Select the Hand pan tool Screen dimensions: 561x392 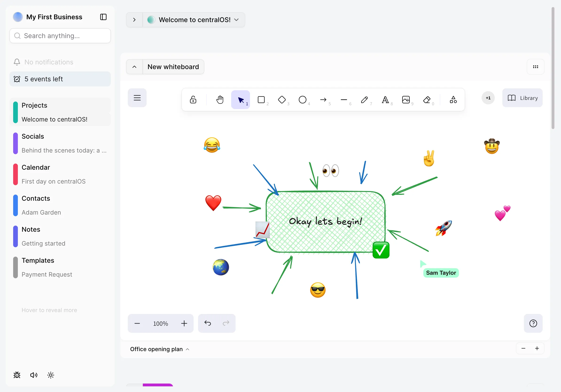click(x=220, y=100)
